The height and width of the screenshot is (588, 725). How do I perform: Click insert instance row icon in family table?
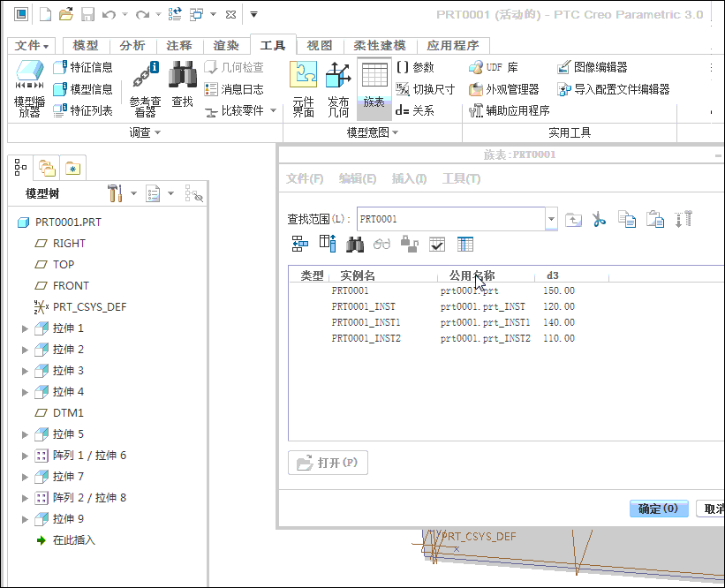[x=300, y=244]
